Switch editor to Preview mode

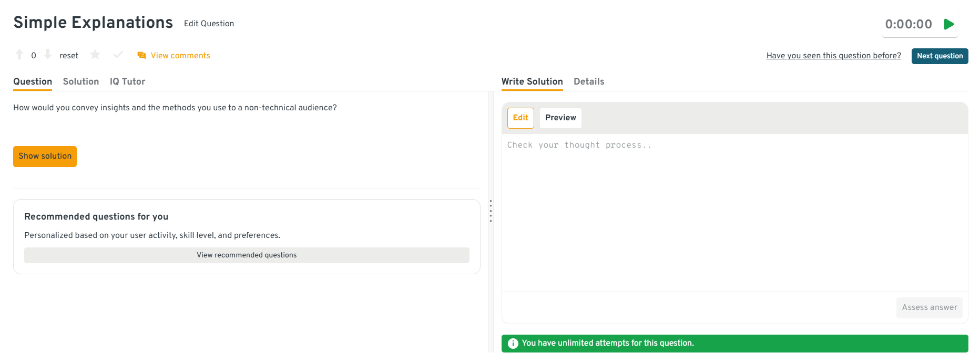click(x=560, y=118)
